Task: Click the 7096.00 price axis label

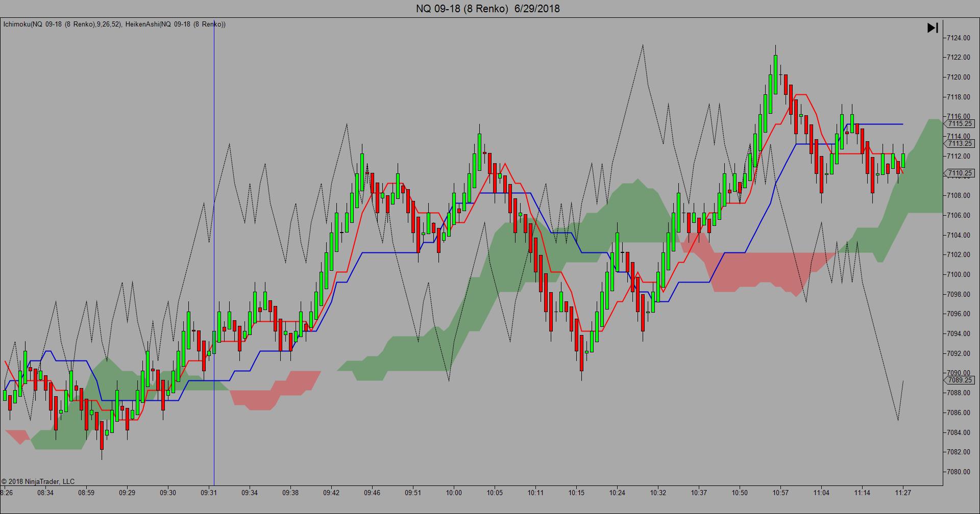Action: (x=959, y=314)
